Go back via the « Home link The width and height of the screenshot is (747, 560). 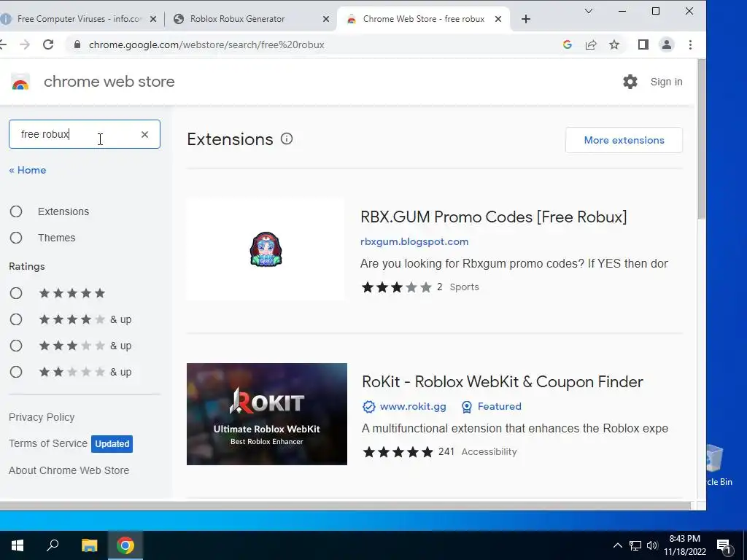28,170
